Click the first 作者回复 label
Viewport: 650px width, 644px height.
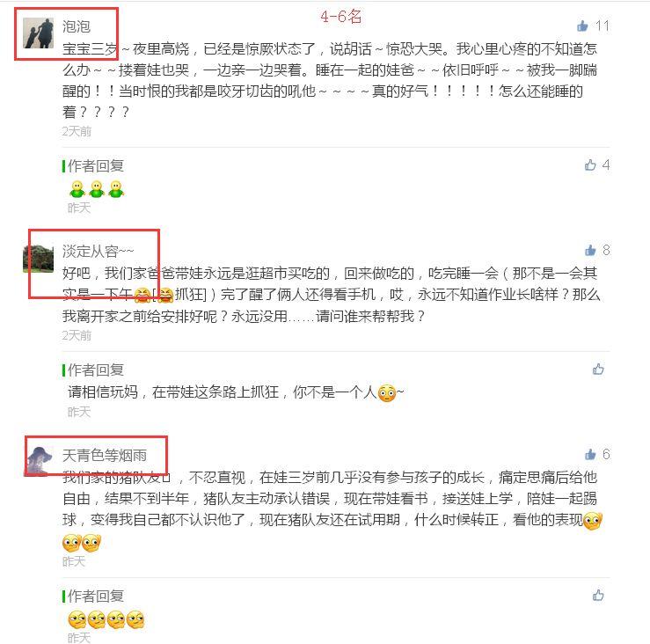tap(95, 166)
